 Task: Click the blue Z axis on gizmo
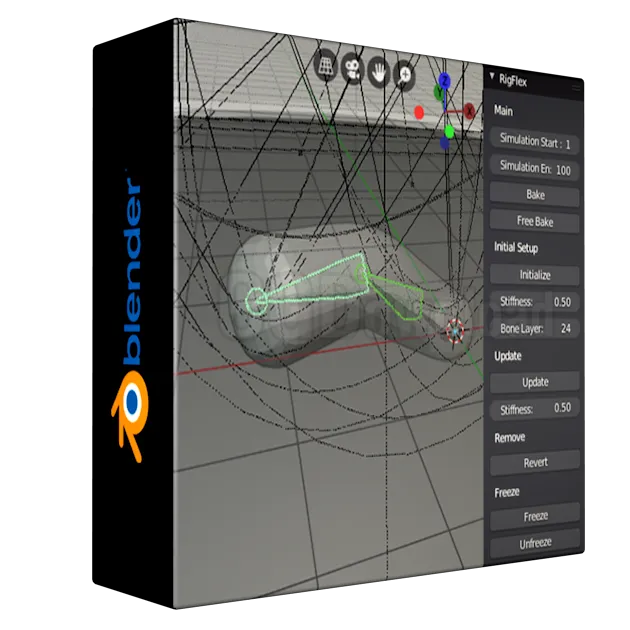(x=444, y=81)
